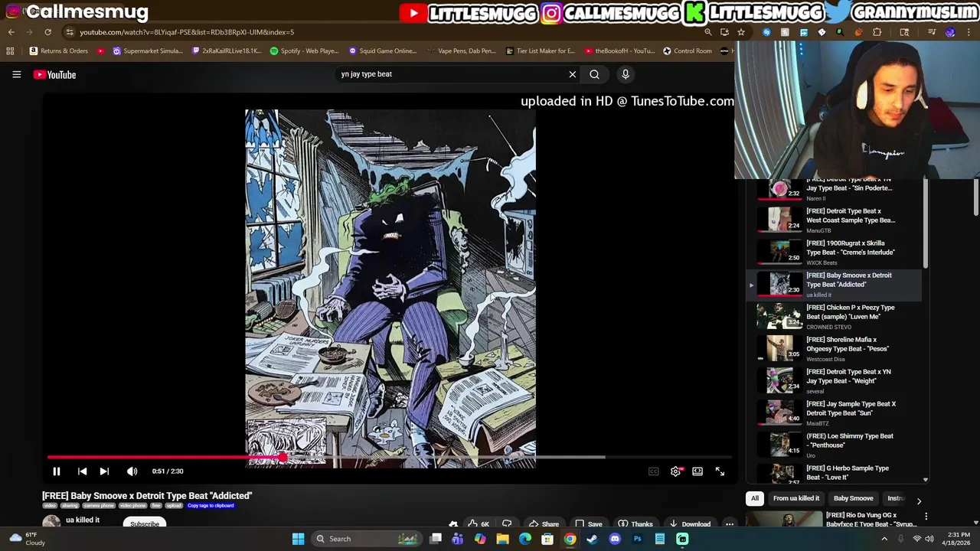Select the 'All' filter chip
Viewport: 980px width, 551px height.
coord(755,498)
